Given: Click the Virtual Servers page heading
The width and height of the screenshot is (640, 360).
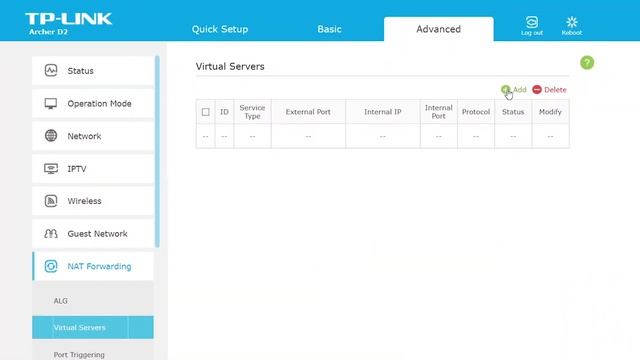Looking at the screenshot, I should point(230,67).
